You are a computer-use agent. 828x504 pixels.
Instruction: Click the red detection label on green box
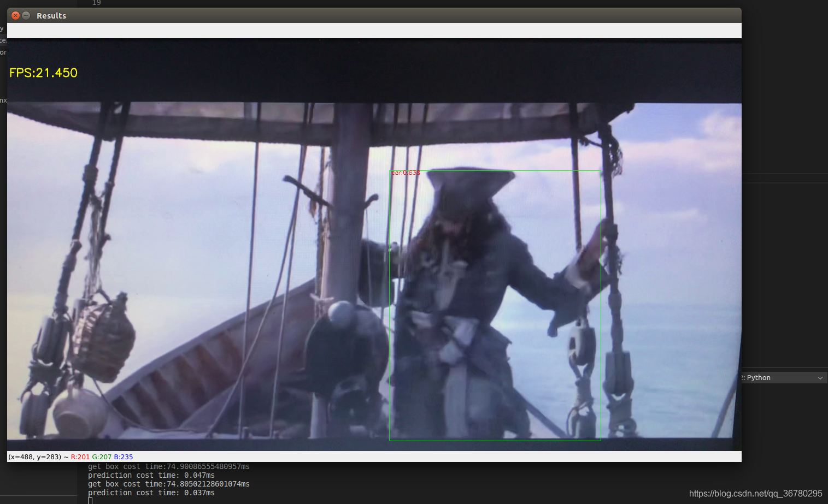point(406,173)
